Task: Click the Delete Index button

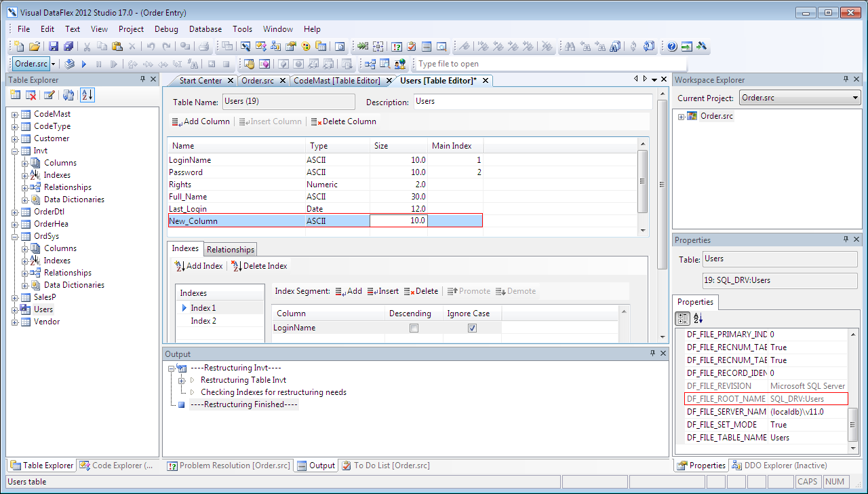Action: (259, 266)
